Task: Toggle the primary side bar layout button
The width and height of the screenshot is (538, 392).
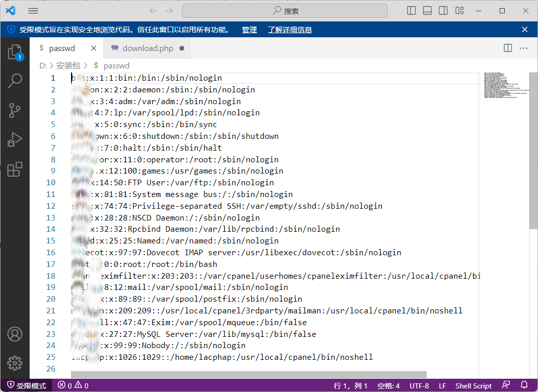Action: [411, 11]
